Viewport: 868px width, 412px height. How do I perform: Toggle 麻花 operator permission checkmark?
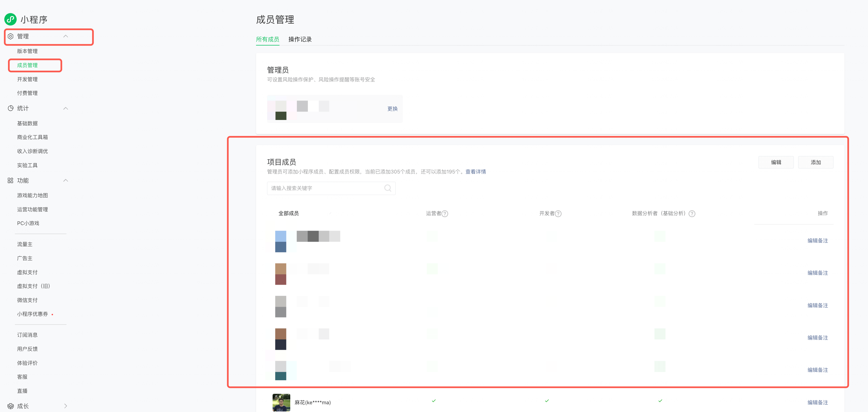point(434,400)
